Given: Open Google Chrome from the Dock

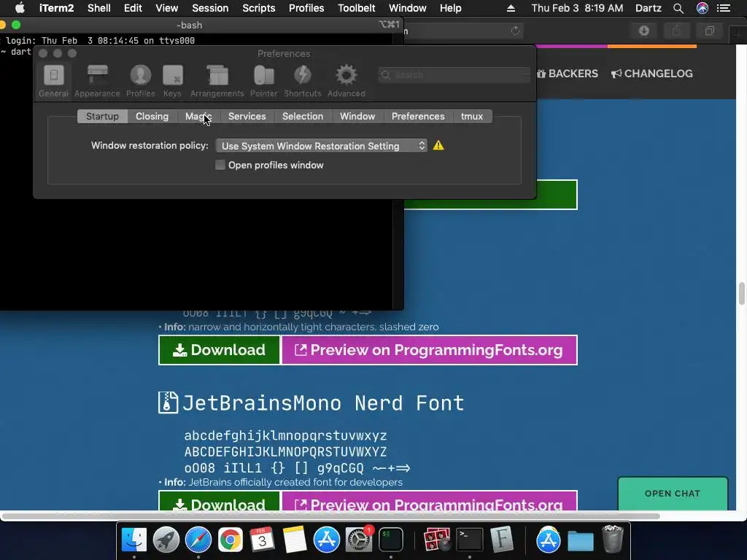Looking at the screenshot, I should pos(230,540).
